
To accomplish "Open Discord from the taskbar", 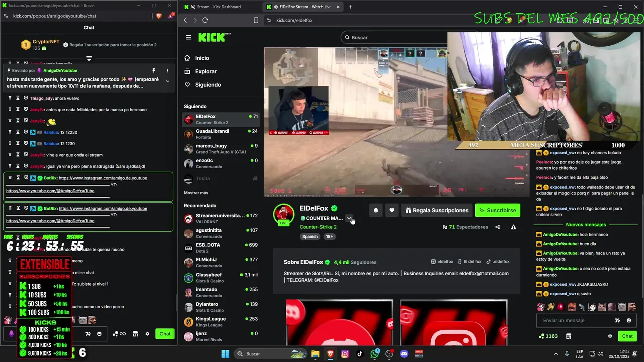I will click(x=404, y=354).
